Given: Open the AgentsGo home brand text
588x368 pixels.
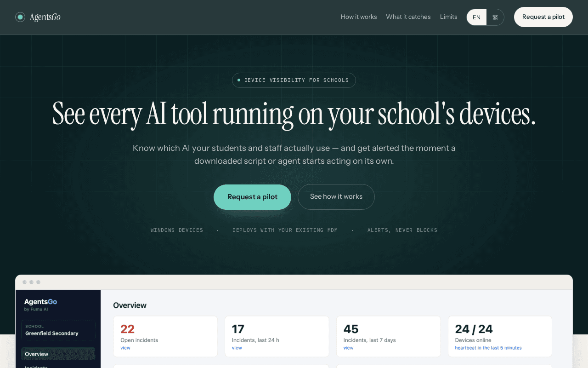Looking at the screenshot, I should point(45,17).
